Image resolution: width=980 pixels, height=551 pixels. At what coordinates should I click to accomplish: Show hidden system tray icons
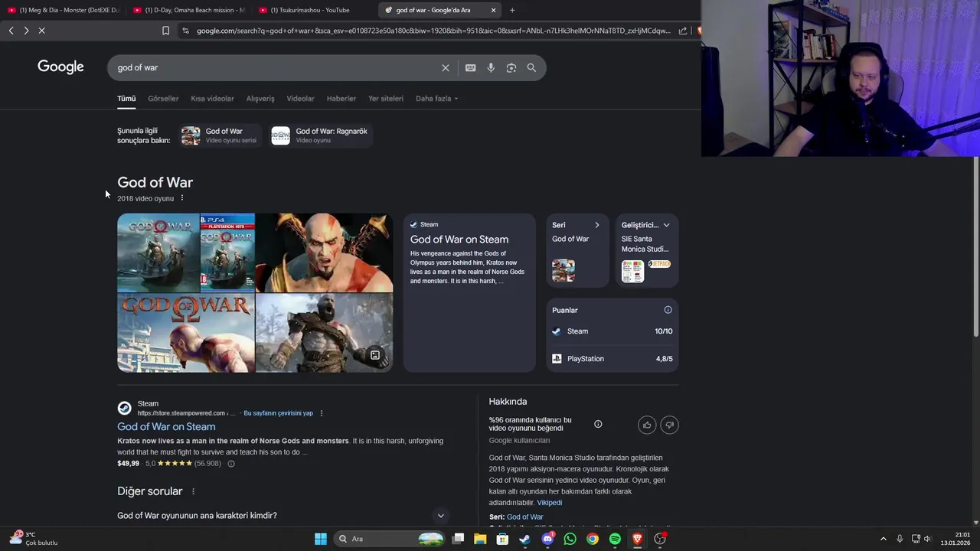click(883, 539)
